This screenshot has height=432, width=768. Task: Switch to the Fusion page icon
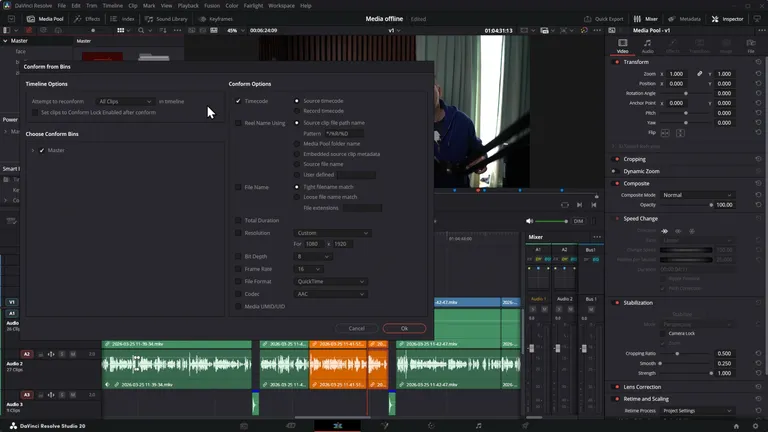[384, 426]
